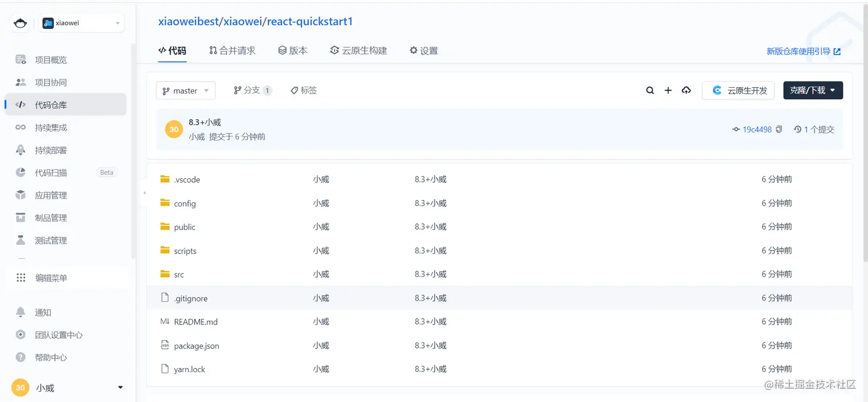Click the file icon beside .gitignore
The image size is (868, 402).
165,298
